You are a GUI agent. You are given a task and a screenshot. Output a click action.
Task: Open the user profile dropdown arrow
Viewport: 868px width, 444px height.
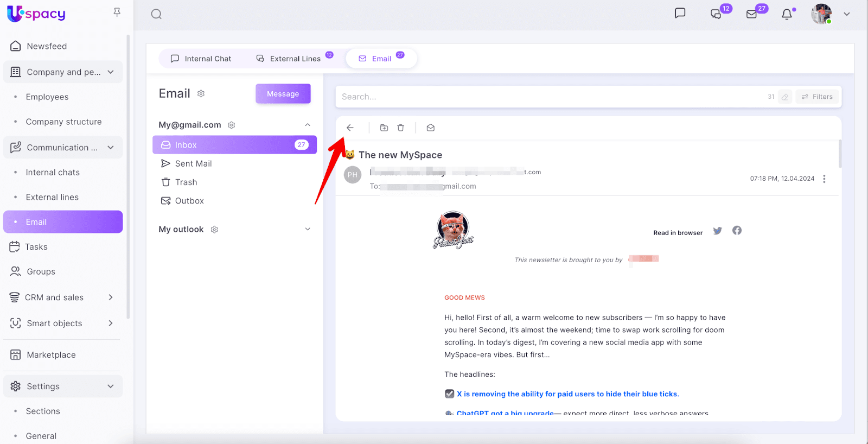pos(846,14)
